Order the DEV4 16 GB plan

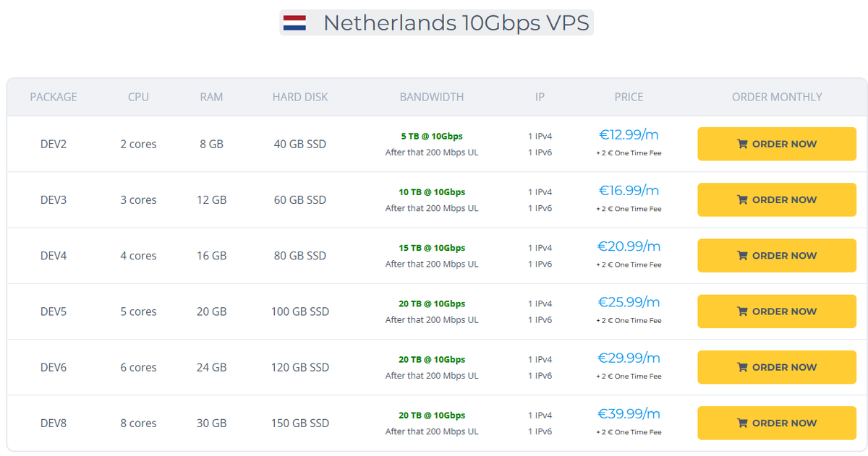pos(777,256)
